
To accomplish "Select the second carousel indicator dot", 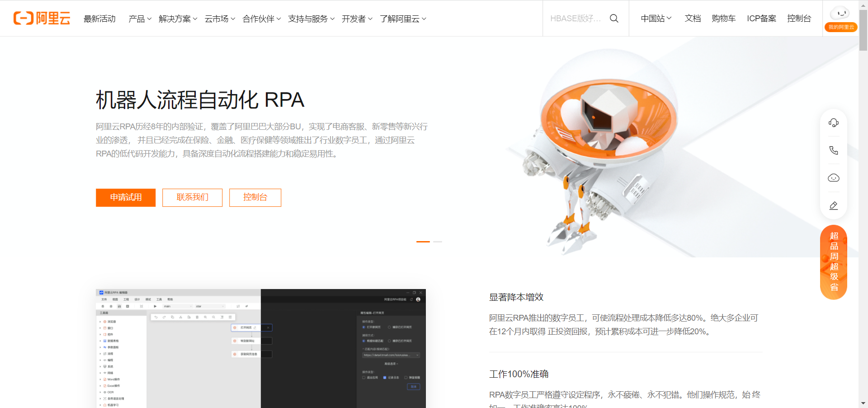I will click(x=438, y=242).
